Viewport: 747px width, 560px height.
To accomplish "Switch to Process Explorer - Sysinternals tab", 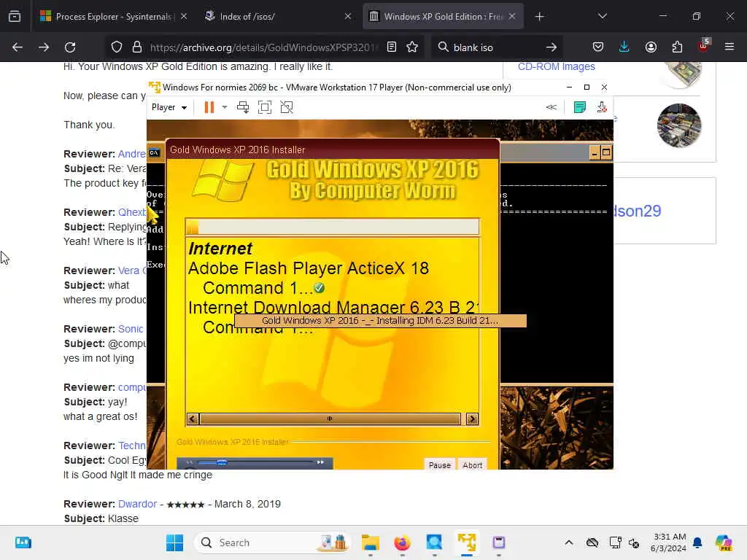I will tap(113, 17).
